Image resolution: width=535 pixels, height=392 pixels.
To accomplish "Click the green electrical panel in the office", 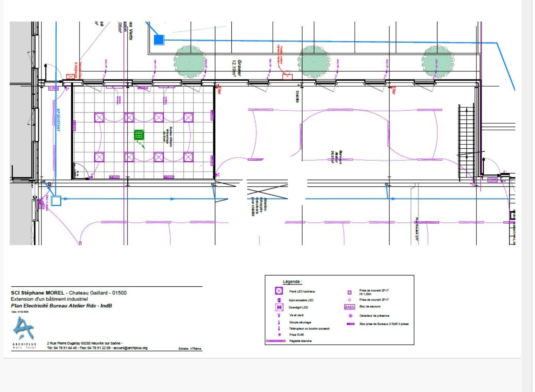I will coord(139,135).
